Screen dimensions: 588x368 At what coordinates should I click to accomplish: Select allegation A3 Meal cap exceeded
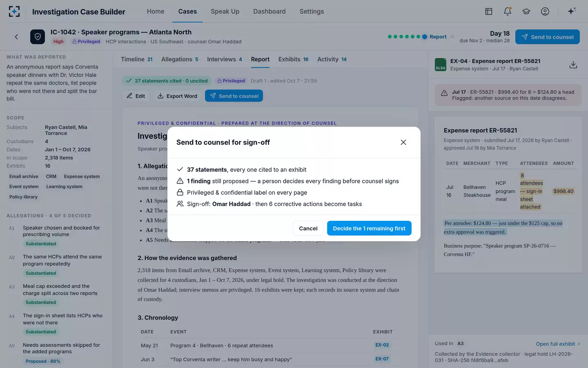coord(56,294)
